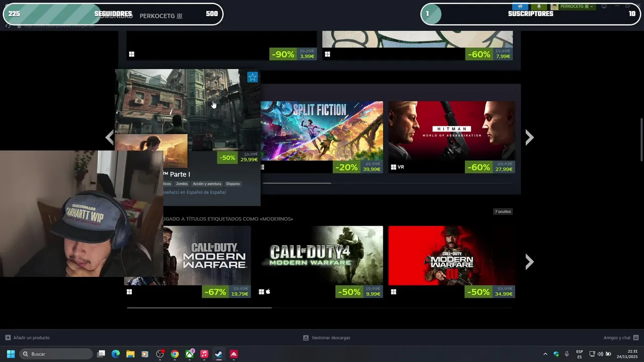Click the Steam icon in the taskbar
The image size is (644, 362).
(219, 354)
